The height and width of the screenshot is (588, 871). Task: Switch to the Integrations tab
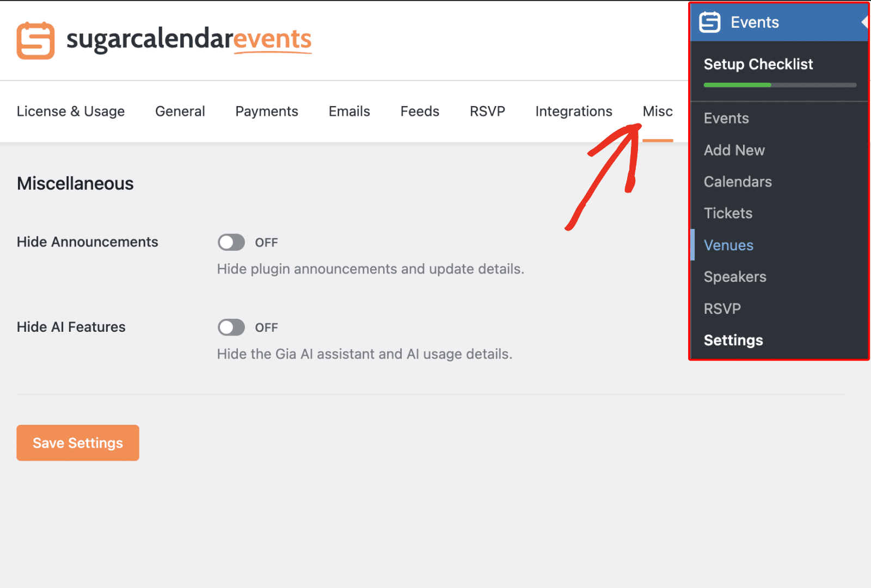(574, 112)
